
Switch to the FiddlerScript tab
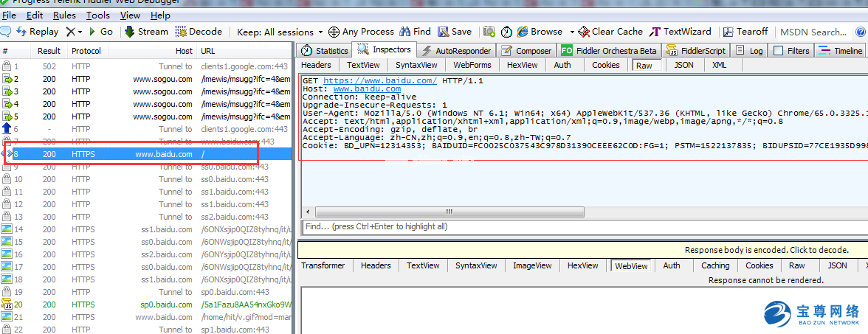[696, 51]
